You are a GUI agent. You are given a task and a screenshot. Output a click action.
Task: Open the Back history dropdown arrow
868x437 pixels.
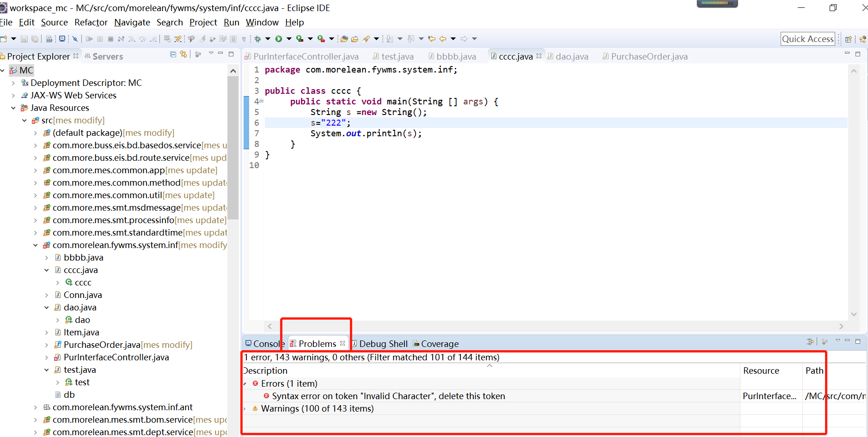click(x=453, y=39)
